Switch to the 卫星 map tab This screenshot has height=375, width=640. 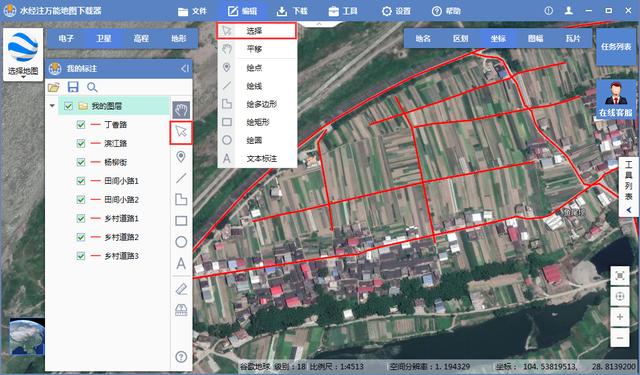(103, 39)
